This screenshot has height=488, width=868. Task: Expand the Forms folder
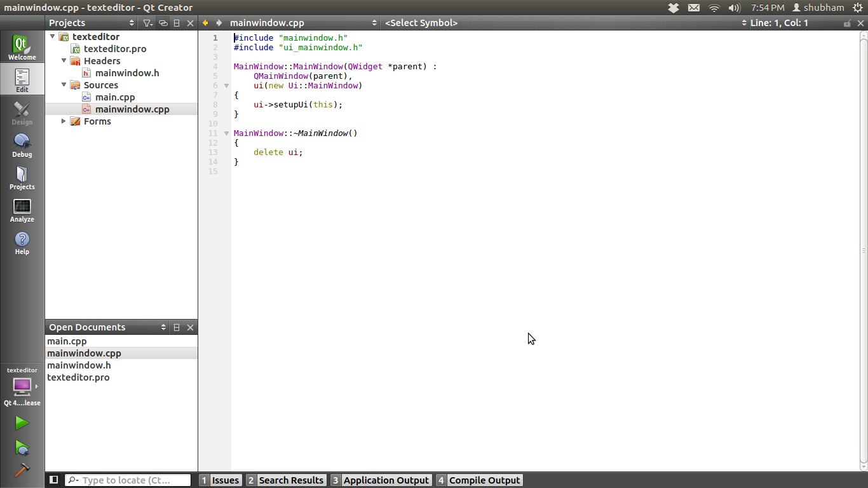64,121
